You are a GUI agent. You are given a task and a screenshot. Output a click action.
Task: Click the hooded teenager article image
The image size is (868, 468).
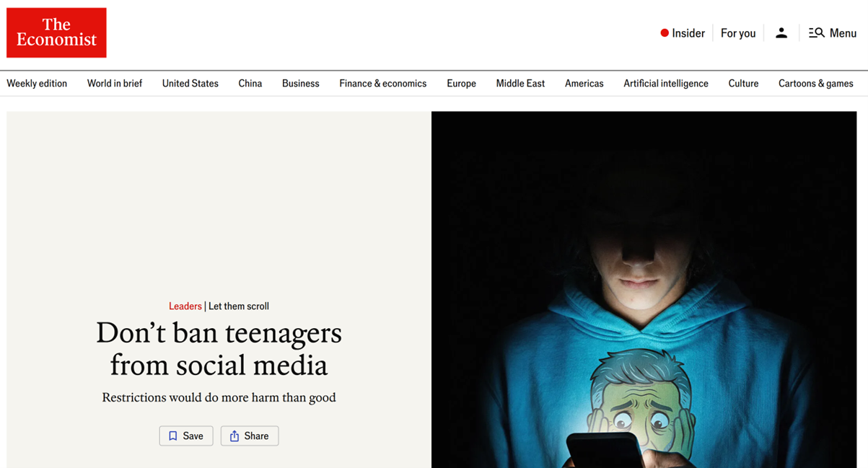coord(644,290)
